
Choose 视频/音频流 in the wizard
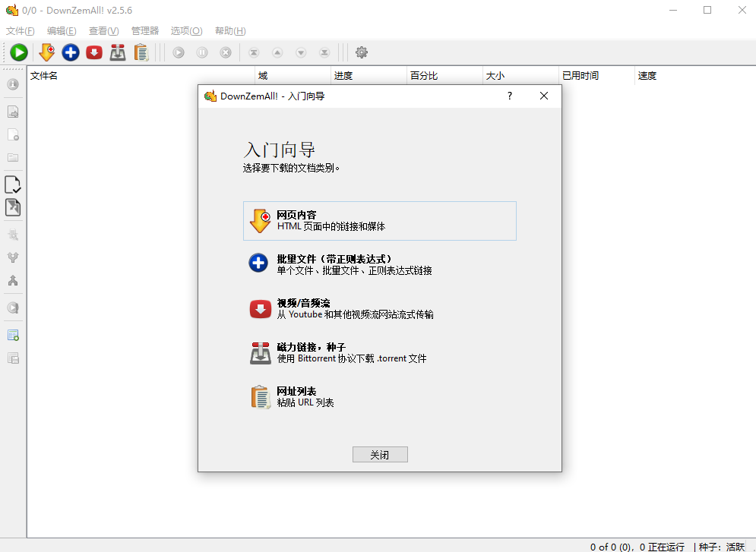click(x=380, y=309)
